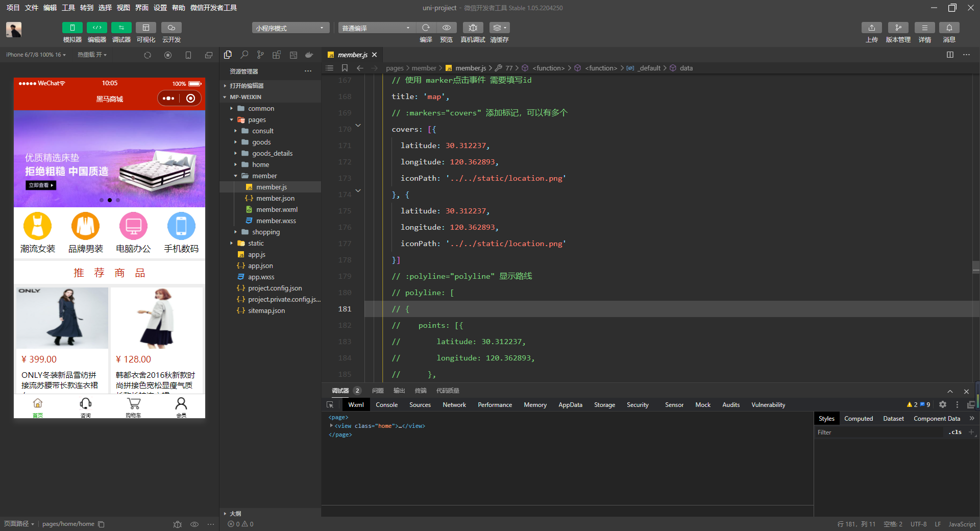Switch to the AppData tab
Image resolution: width=980 pixels, height=531 pixels.
point(570,405)
